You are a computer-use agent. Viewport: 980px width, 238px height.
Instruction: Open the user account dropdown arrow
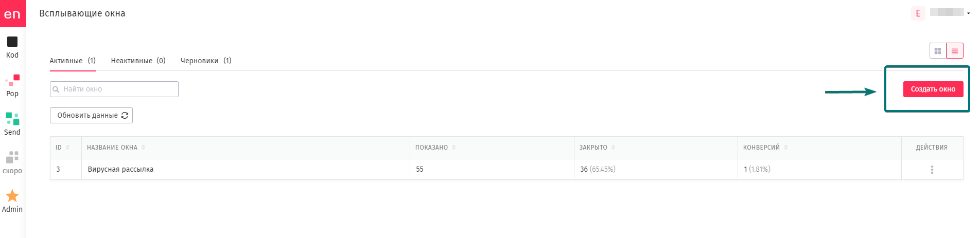click(969, 13)
